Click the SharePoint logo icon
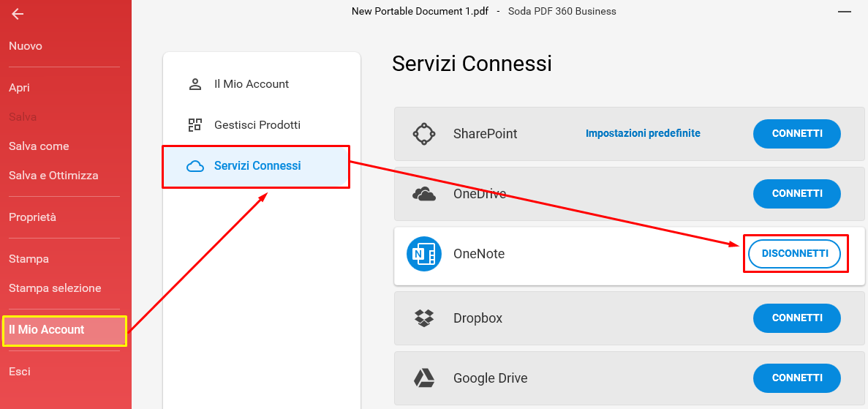The width and height of the screenshot is (868, 409). [424, 134]
